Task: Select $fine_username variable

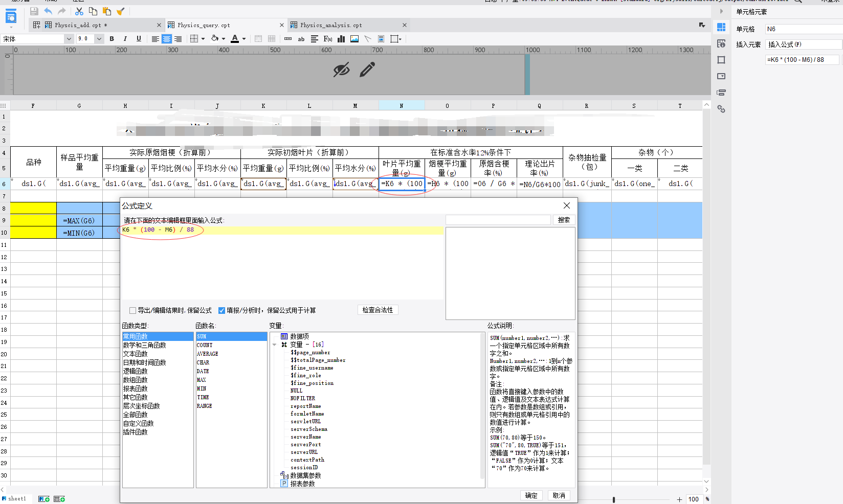Action: pyautogui.click(x=312, y=368)
